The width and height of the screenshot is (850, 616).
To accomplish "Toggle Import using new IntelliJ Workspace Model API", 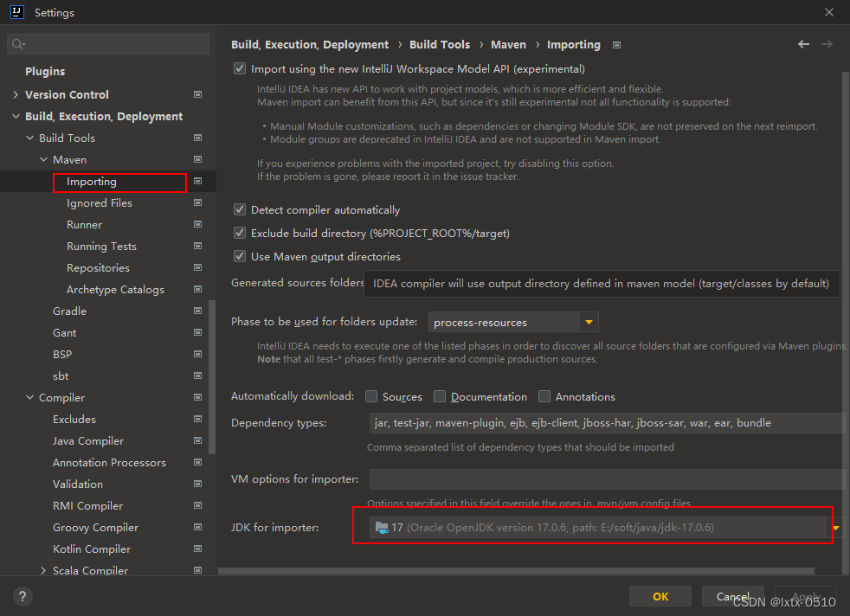I will (240, 69).
